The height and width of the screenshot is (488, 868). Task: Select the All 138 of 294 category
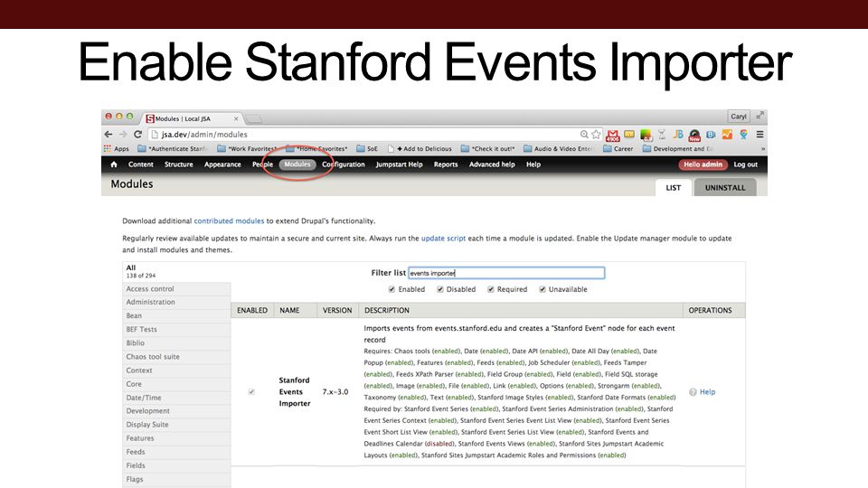point(176,271)
